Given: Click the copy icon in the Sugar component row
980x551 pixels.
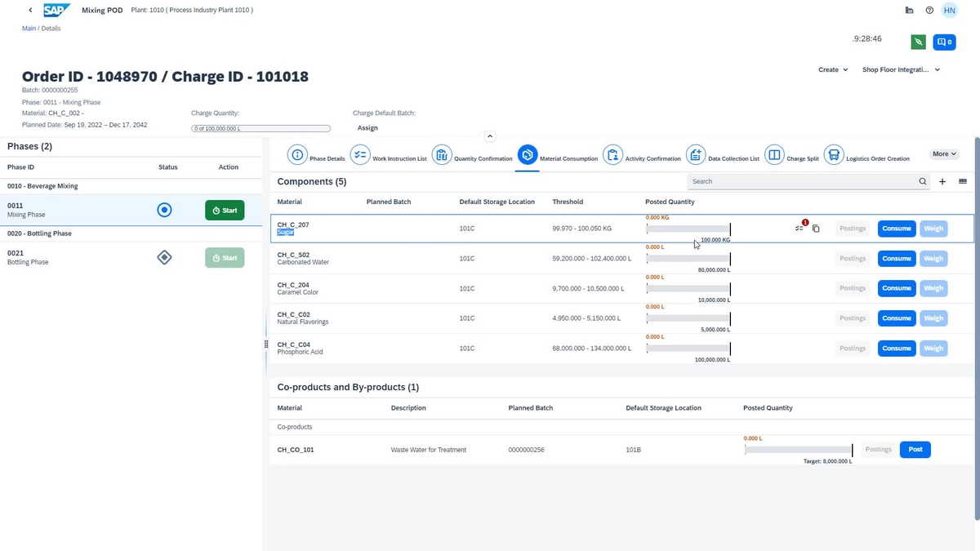Looking at the screenshot, I should point(816,229).
